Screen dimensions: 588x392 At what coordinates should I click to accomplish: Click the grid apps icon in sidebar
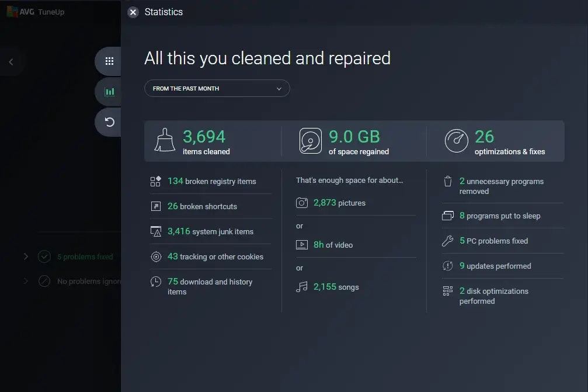pos(109,61)
